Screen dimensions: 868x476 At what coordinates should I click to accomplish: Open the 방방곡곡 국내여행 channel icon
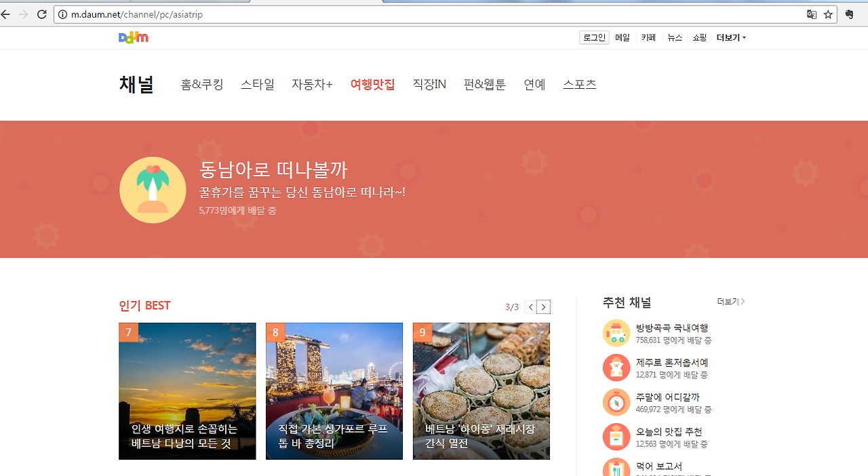coord(616,332)
